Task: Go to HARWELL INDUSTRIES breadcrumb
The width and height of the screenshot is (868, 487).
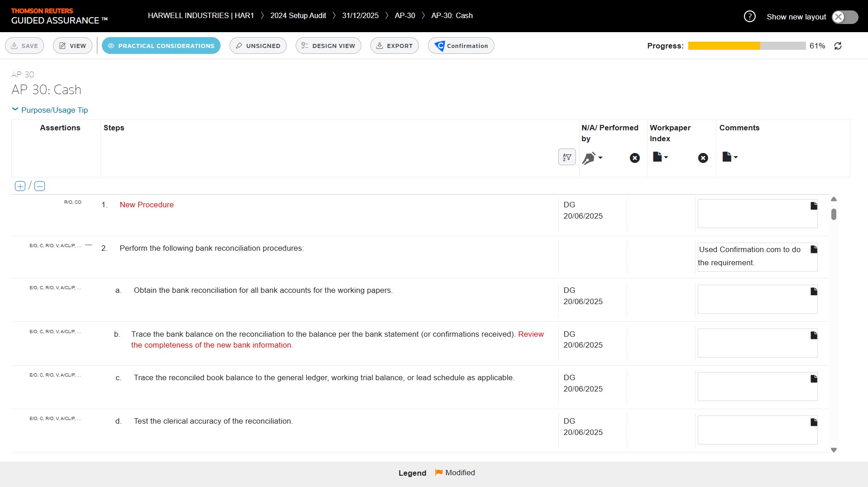Action: click(201, 15)
